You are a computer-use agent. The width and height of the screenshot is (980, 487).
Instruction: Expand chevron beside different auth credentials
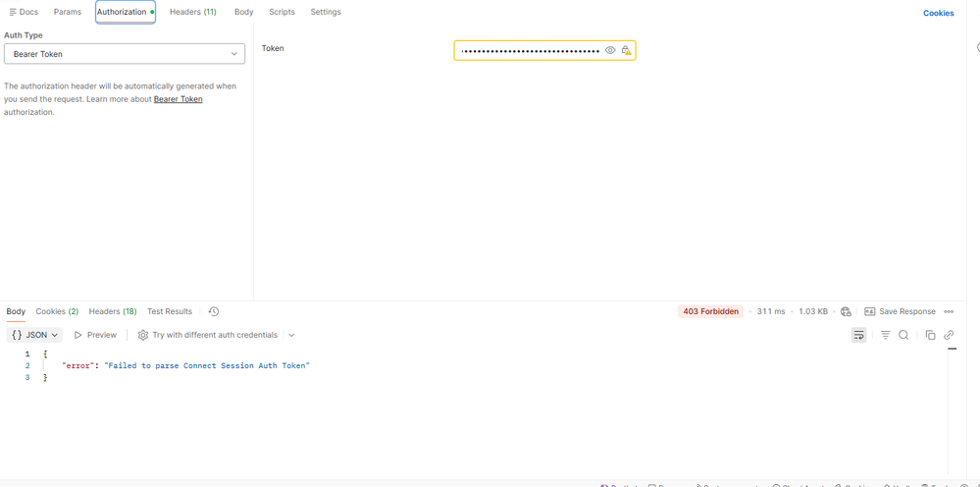pyautogui.click(x=291, y=335)
